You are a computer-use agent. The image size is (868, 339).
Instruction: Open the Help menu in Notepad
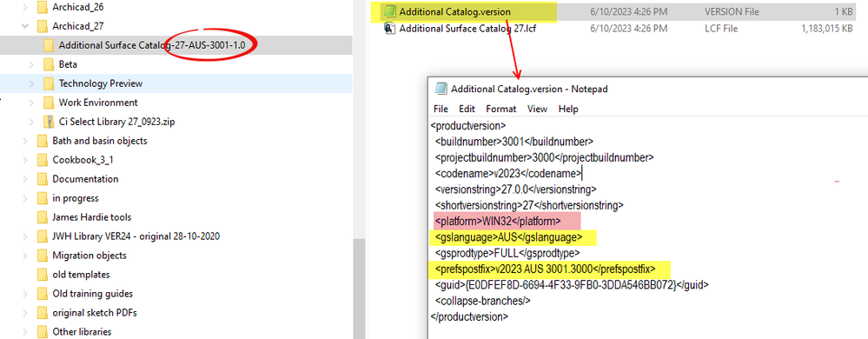click(568, 109)
